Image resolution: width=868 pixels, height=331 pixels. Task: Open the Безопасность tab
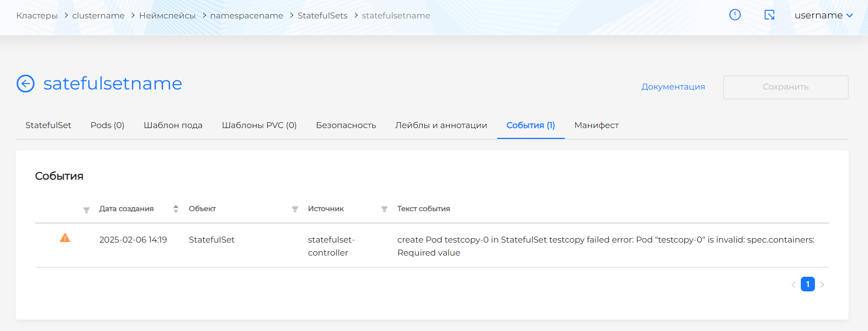click(346, 125)
